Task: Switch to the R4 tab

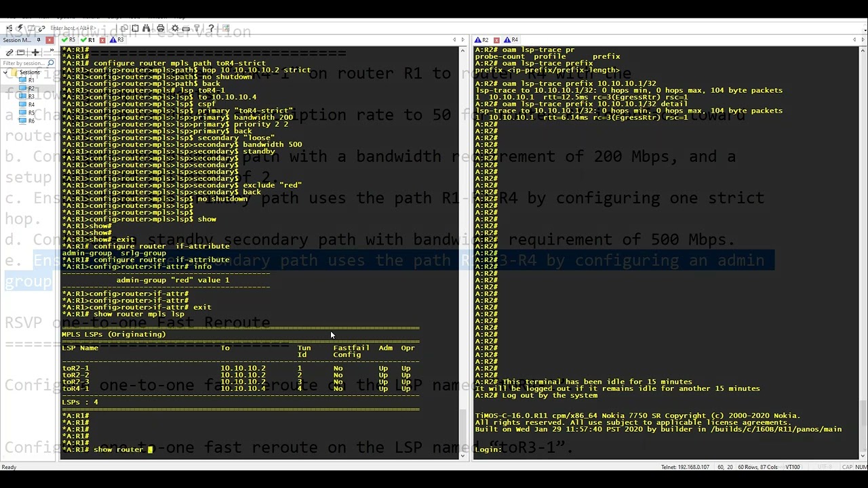Action: coord(511,40)
